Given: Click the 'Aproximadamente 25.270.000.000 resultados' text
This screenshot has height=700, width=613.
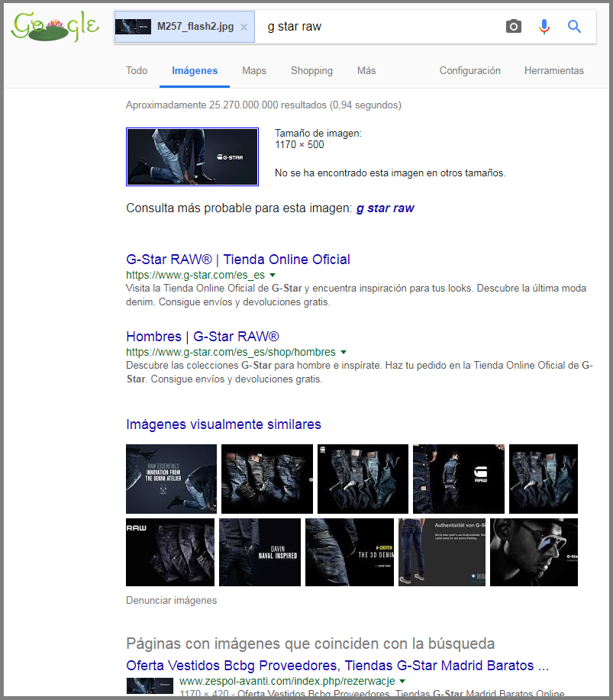Looking at the screenshot, I should pyautogui.click(x=263, y=105).
